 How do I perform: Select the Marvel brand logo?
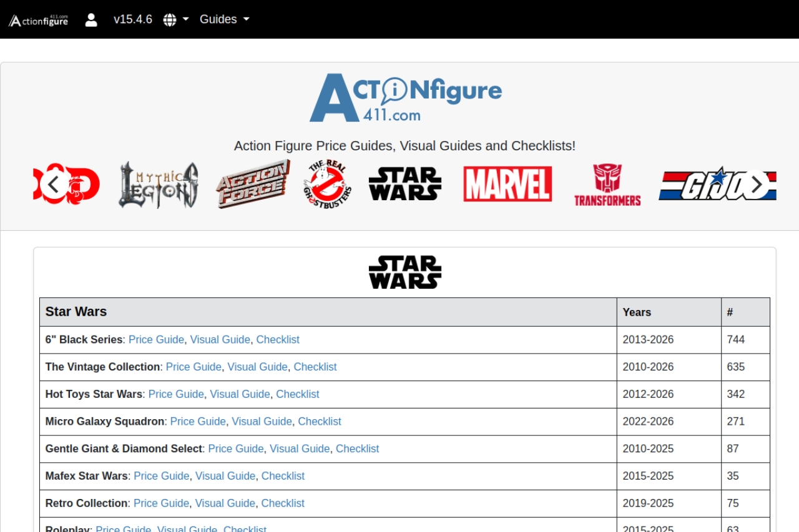pyautogui.click(x=507, y=184)
